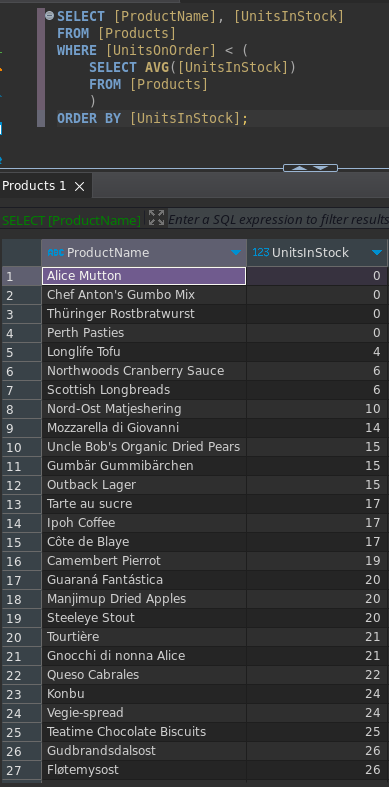This screenshot has height=787, width=389.
Task: Collapse the SELECT query fold marker
Action: [x=49, y=16]
